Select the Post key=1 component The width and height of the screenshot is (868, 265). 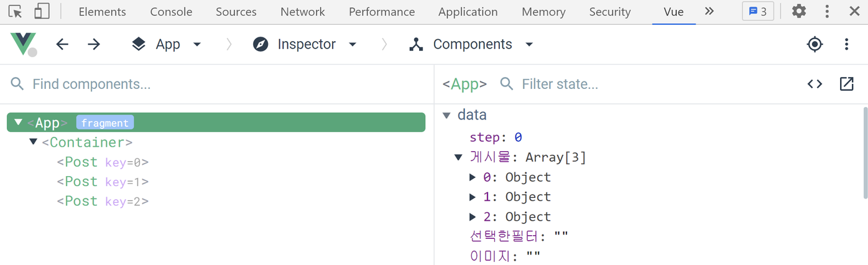click(x=103, y=182)
